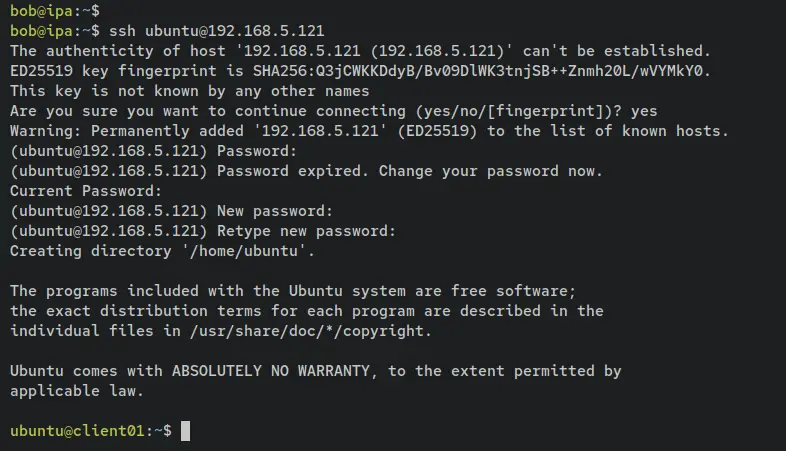Viewport: 786px width, 451px height.
Task: Click the 'ABSOLUTELY NO WARRANTY' text
Action: pyautogui.click(x=271, y=371)
